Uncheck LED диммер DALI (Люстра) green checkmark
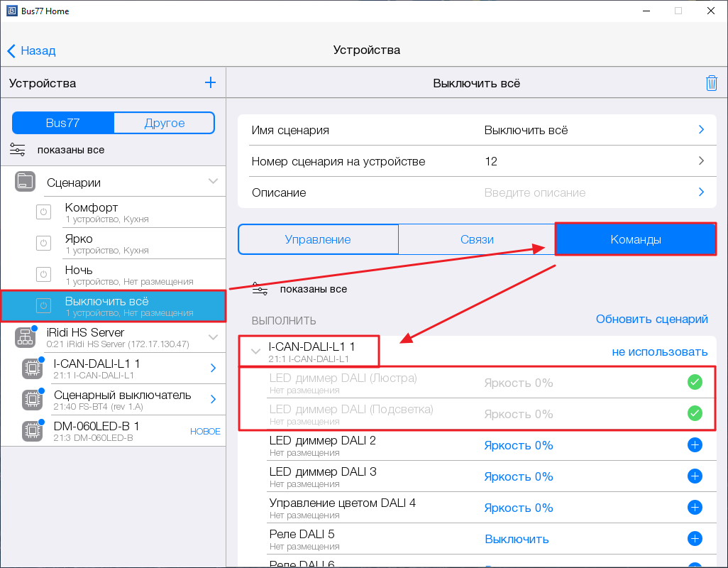Screen dimensions: 728x568 (x=695, y=383)
